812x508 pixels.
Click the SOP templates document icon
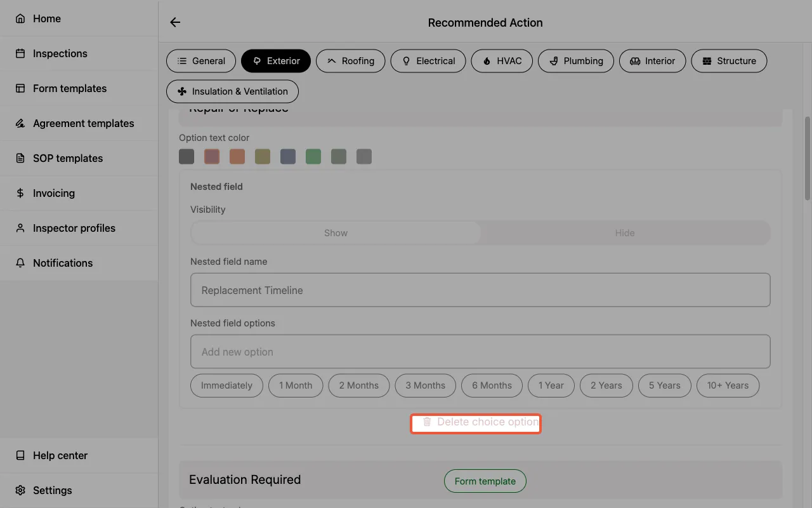pyautogui.click(x=20, y=158)
